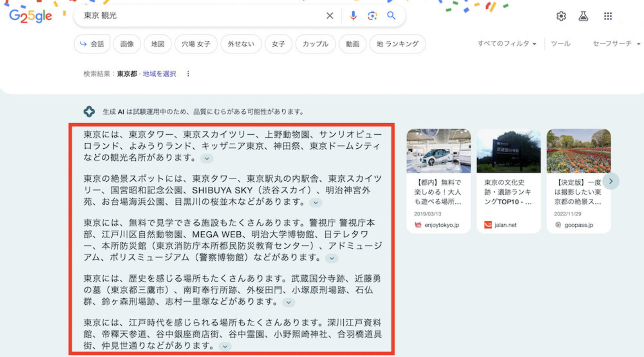Start voice search with microphone icon
The width and height of the screenshot is (644, 357).
(353, 16)
